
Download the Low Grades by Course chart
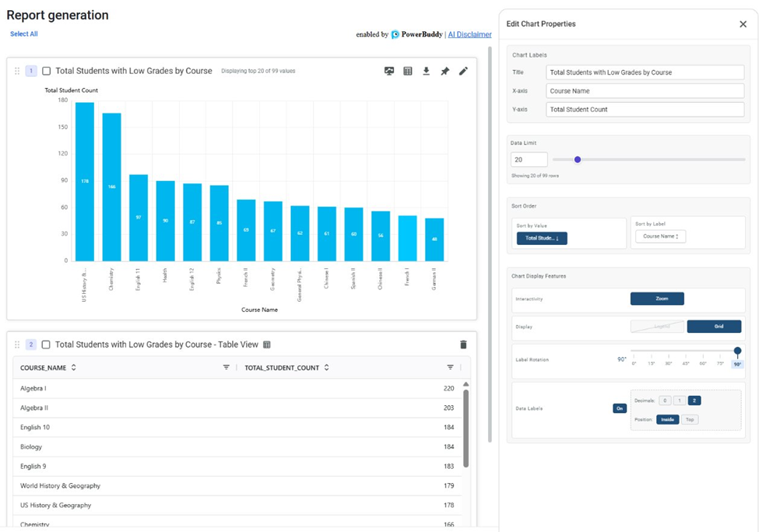(x=427, y=71)
